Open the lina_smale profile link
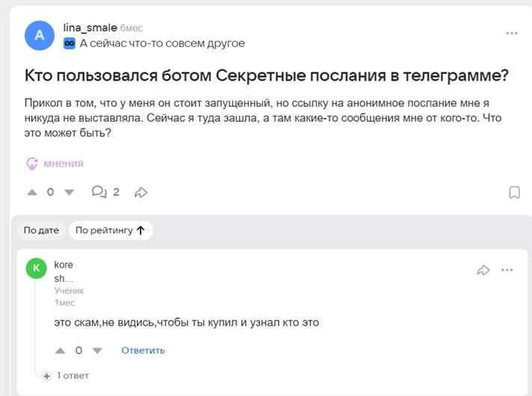Screen dimensions: 532x396 coord(90,28)
